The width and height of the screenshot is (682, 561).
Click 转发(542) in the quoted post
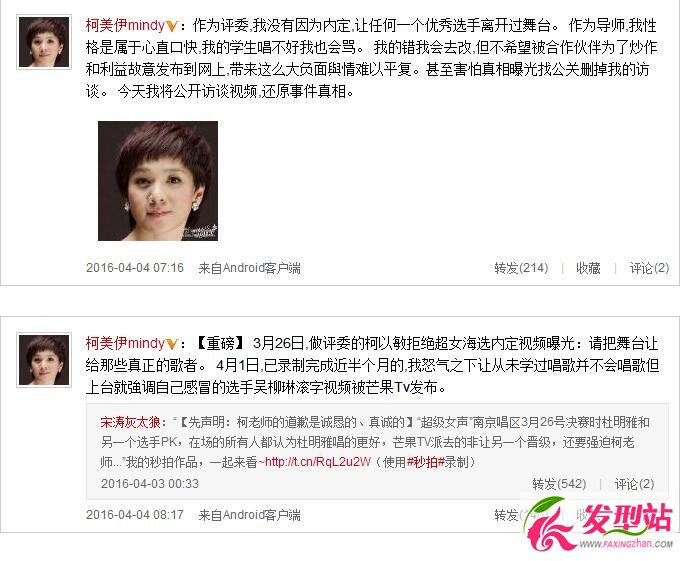pyautogui.click(x=559, y=484)
